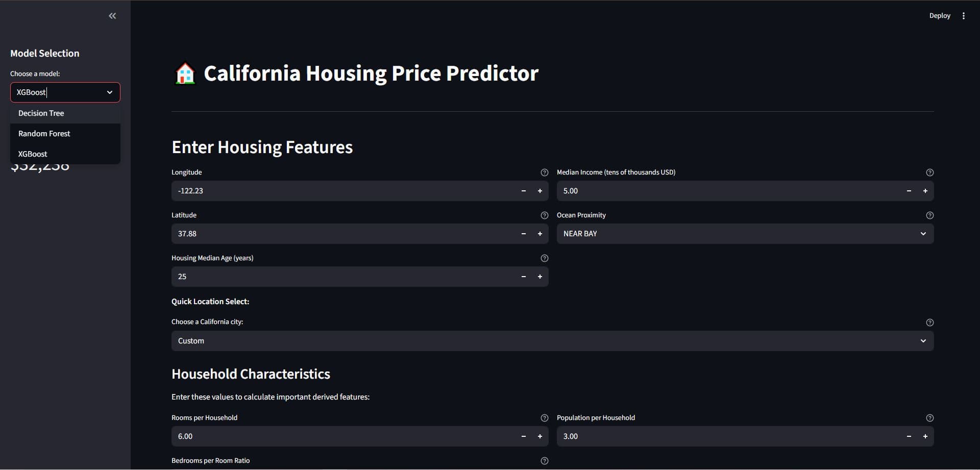Open the Ocean Proximity help tooltip
Viewport: 980px width, 470px height.
point(929,215)
